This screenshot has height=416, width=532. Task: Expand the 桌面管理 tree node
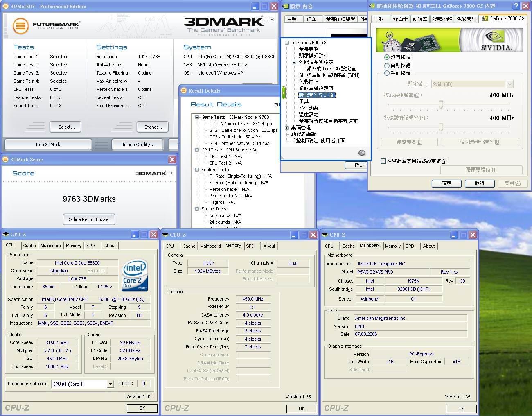click(x=286, y=128)
